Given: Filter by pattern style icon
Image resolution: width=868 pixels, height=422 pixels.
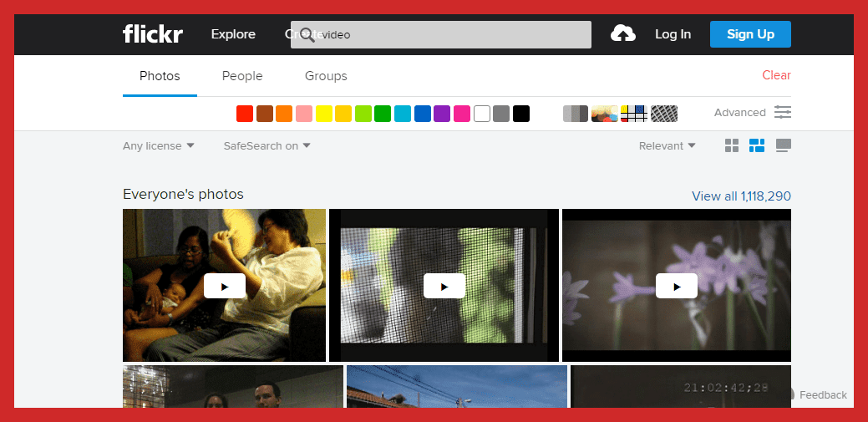Looking at the screenshot, I should 663,114.
